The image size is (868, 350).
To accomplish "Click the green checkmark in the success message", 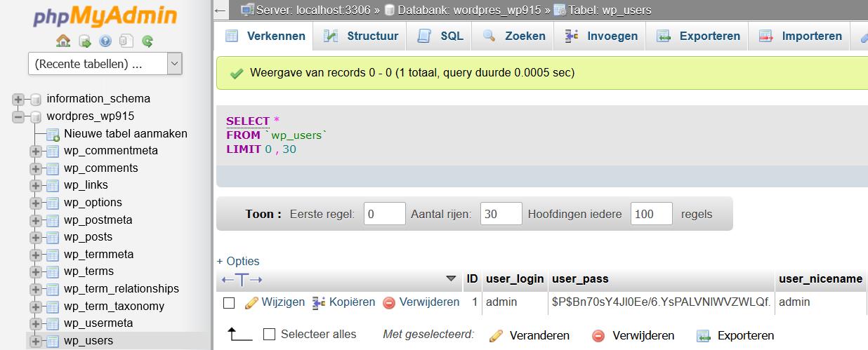I will 237,73.
